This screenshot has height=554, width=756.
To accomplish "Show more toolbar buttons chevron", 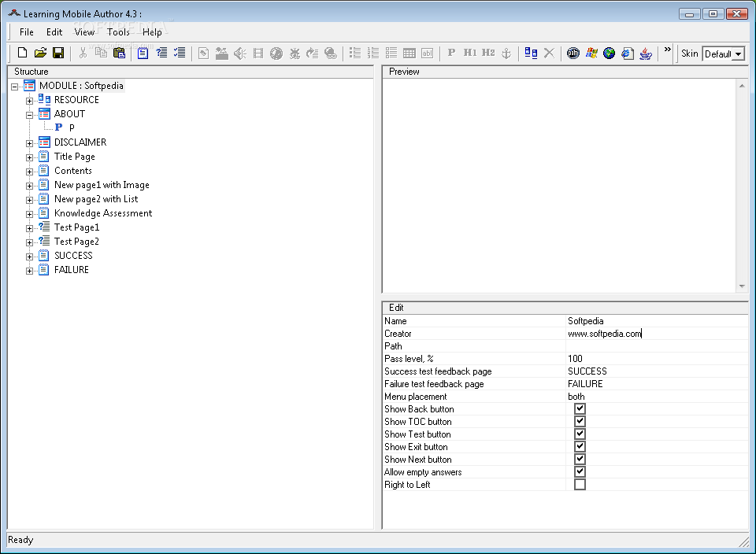I will point(667,50).
